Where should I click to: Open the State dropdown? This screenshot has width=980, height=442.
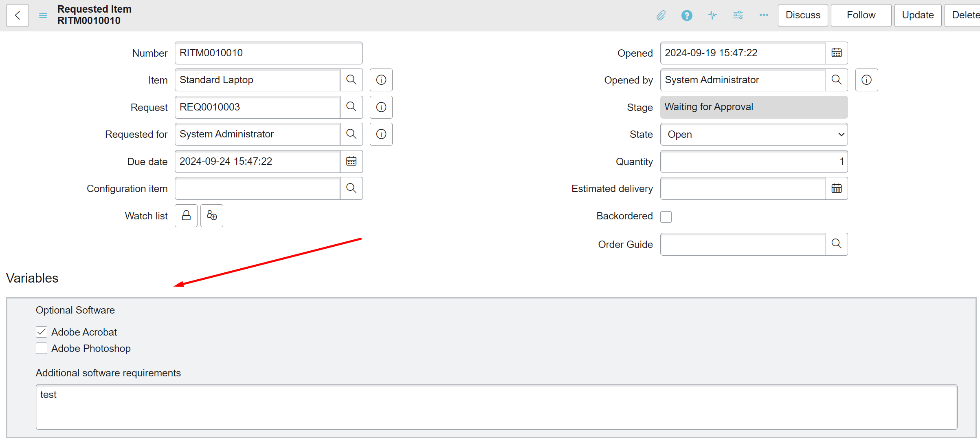pyautogui.click(x=754, y=135)
